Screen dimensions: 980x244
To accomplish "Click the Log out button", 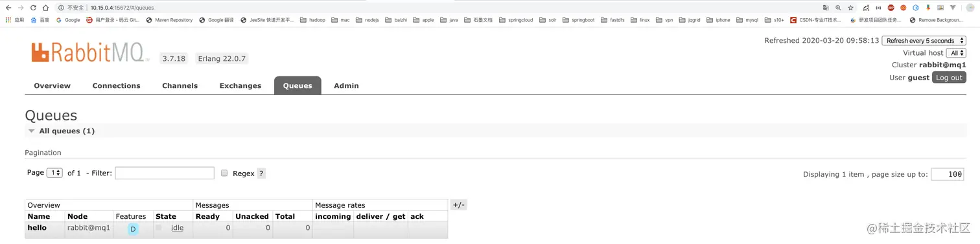I will [x=949, y=78].
